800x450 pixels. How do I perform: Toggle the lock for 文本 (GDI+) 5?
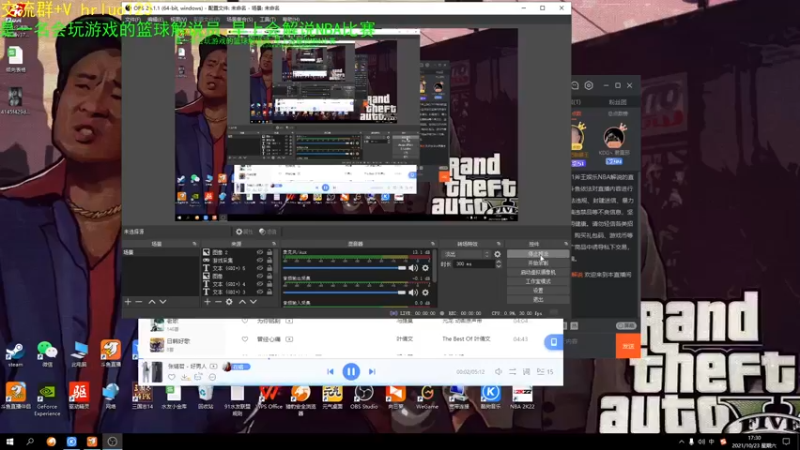(x=269, y=268)
